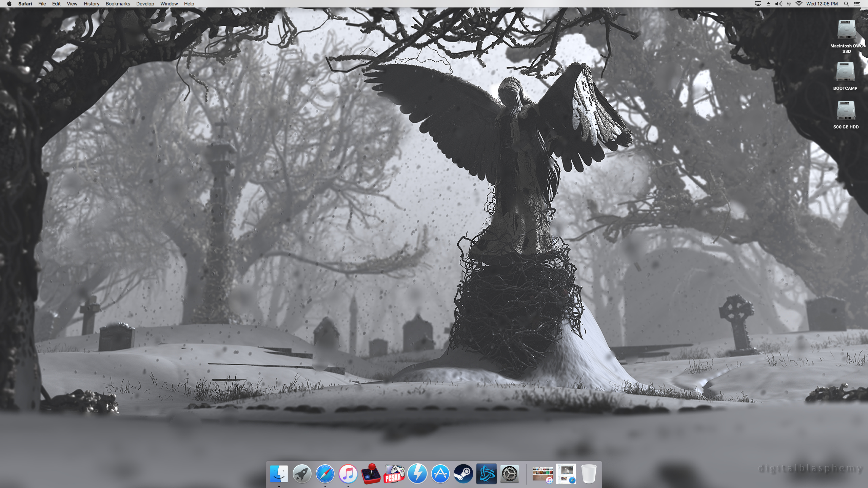Click minimized iTunes window thumbnail in Dock
Image resolution: width=868 pixels, height=488 pixels.
click(x=542, y=474)
